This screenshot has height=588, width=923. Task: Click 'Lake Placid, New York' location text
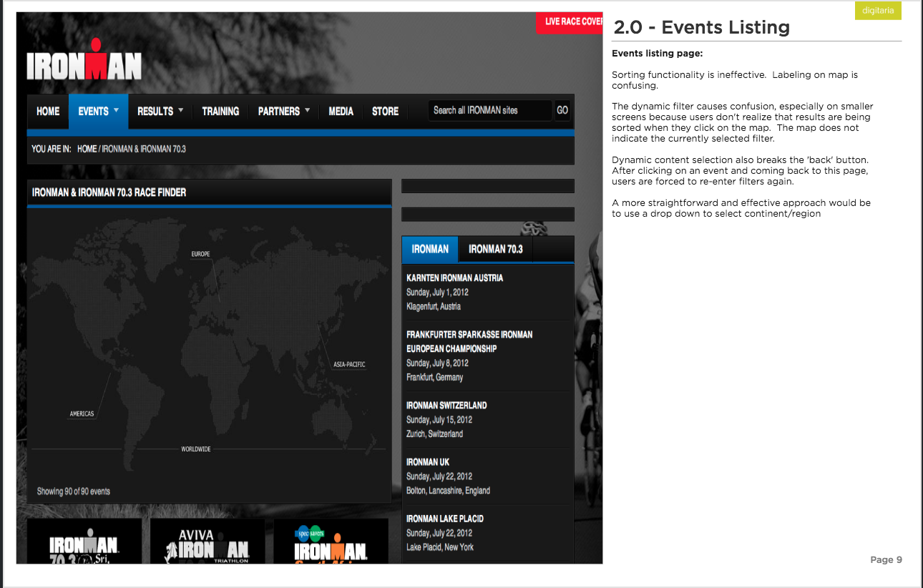point(440,547)
